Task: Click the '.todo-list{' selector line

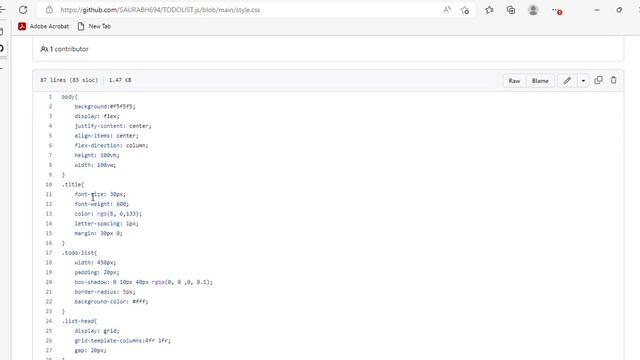Action: click(x=80, y=253)
